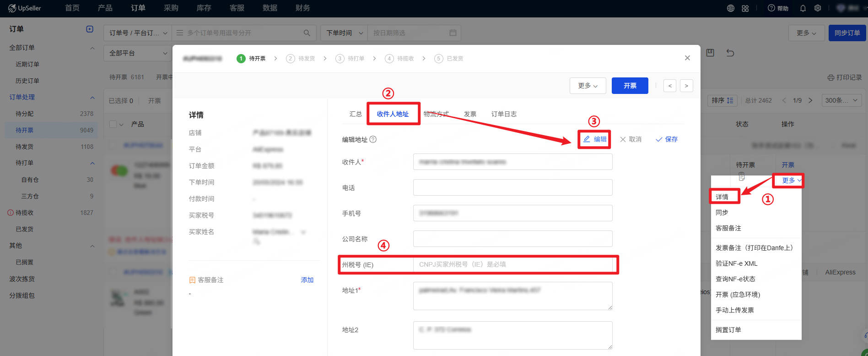Viewport: 868px width, 356px height.
Task: Click the checkmark 保存 icon
Action: [659, 139]
